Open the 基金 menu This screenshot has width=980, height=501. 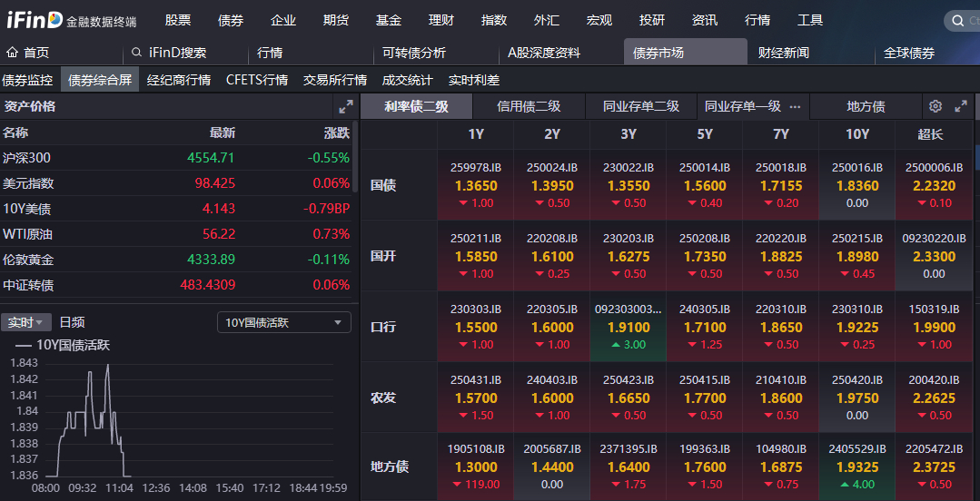388,20
